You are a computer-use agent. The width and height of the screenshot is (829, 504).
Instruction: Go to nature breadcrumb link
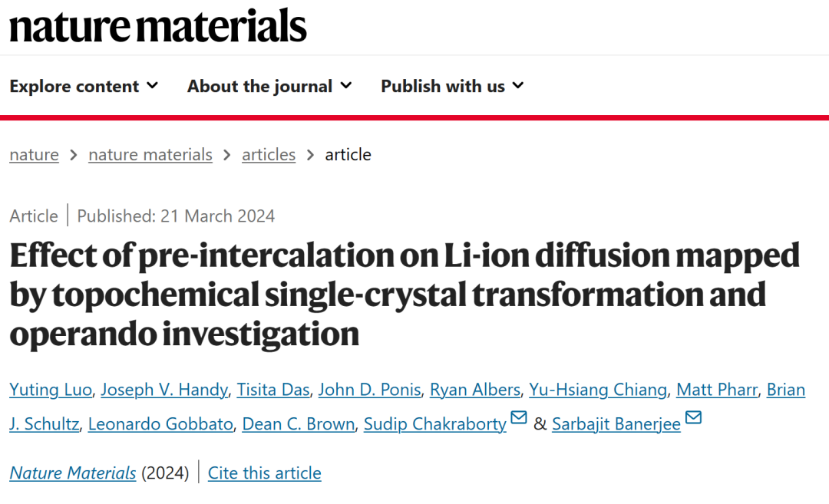click(34, 155)
